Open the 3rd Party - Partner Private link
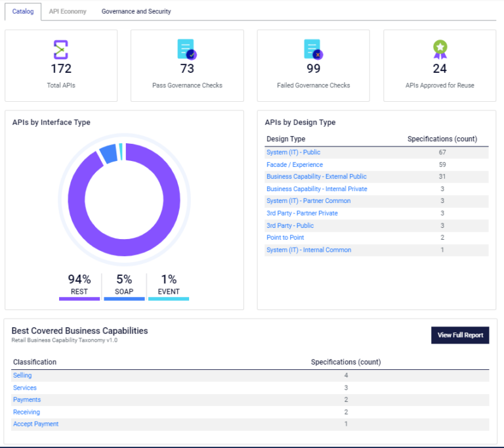 [302, 213]
